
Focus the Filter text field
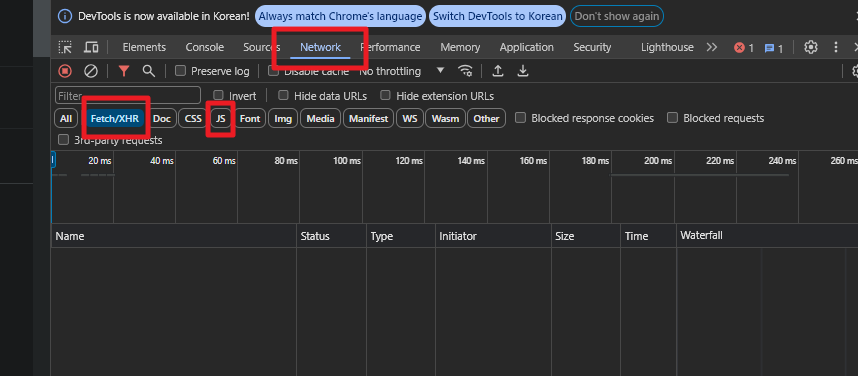click(x=128, y=95)
